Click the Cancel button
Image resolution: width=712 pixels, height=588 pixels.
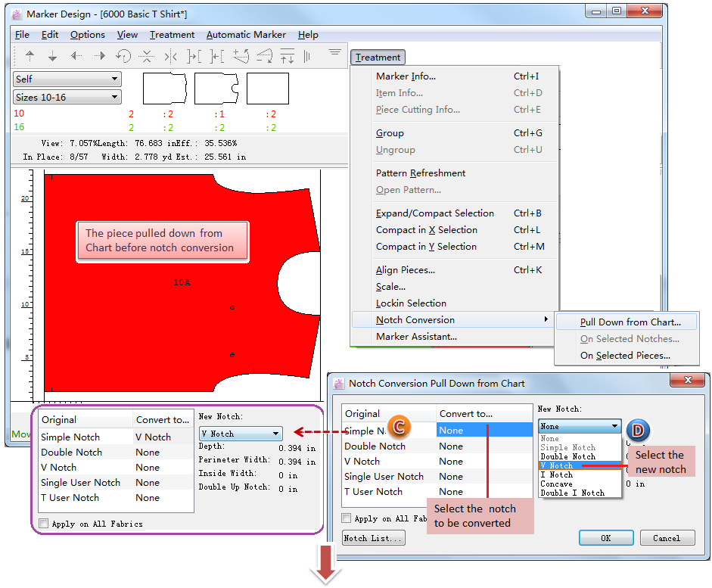point(666,538)
